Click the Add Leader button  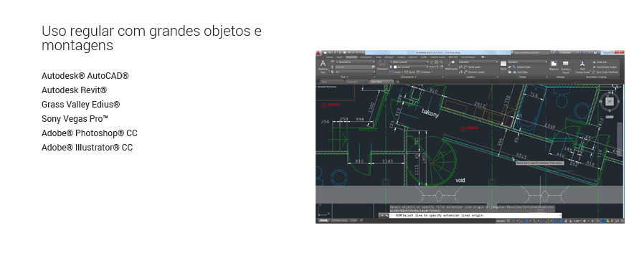[473, 67]
